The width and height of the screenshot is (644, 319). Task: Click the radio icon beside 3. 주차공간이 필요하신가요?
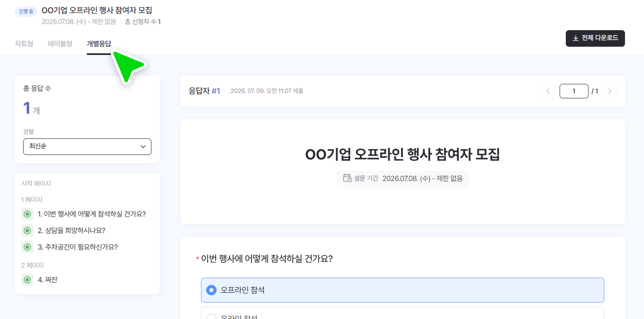27,247
